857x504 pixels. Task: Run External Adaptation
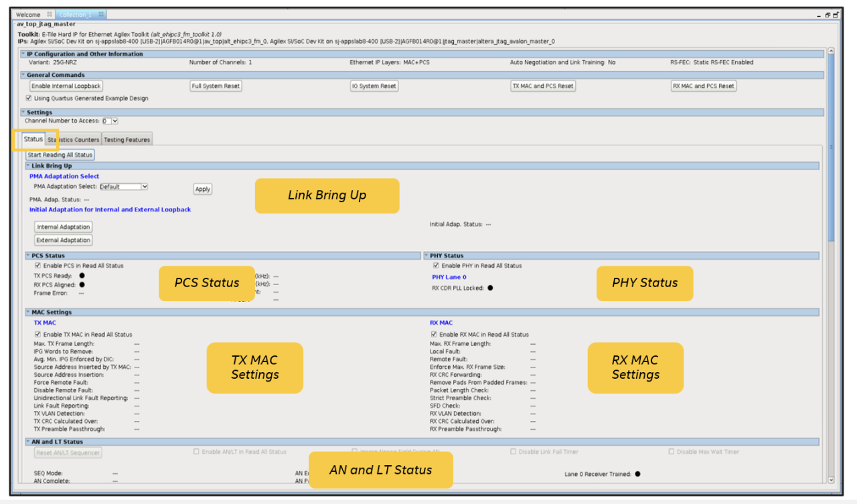pos(63,240)
